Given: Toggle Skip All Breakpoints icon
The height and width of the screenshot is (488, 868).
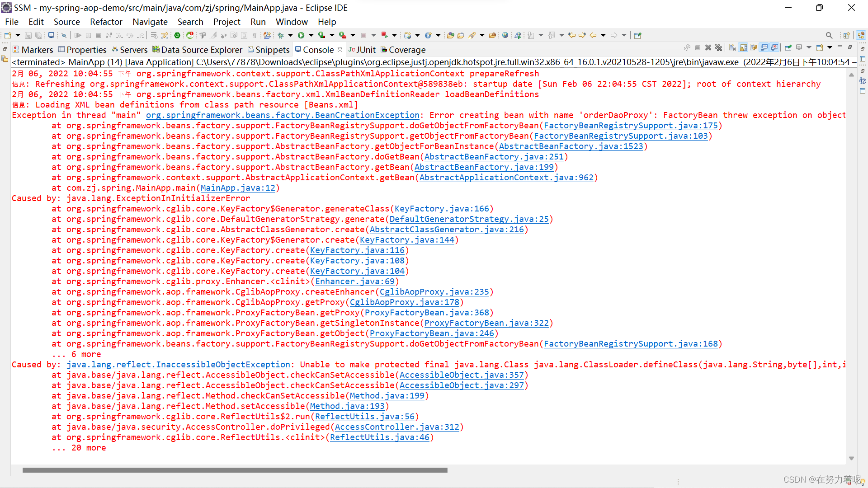Looking at the screenshot, I should (64, 35).
